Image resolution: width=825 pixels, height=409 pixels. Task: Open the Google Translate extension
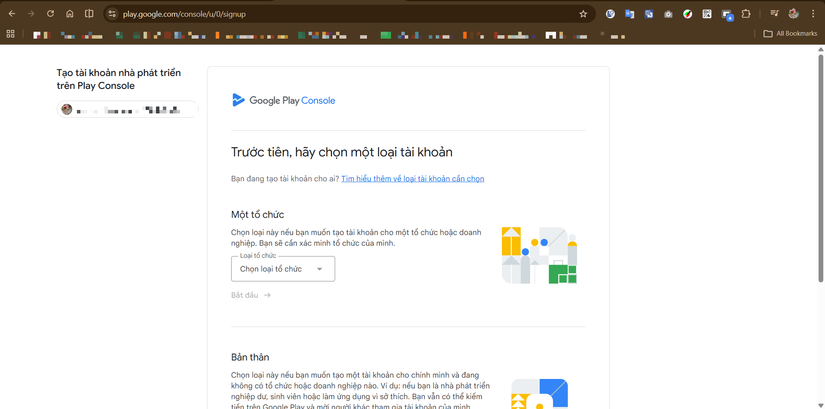(629, 14)
